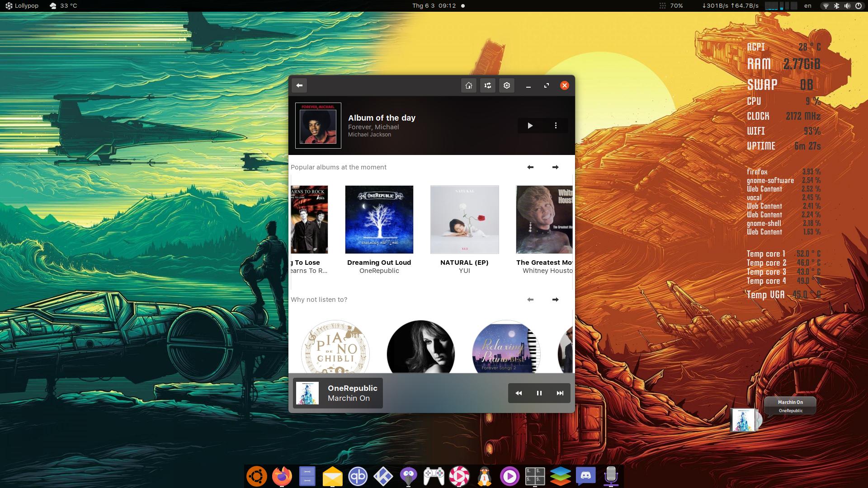Open the now-playing OneRepublic Marchin On info

(338, 393)
